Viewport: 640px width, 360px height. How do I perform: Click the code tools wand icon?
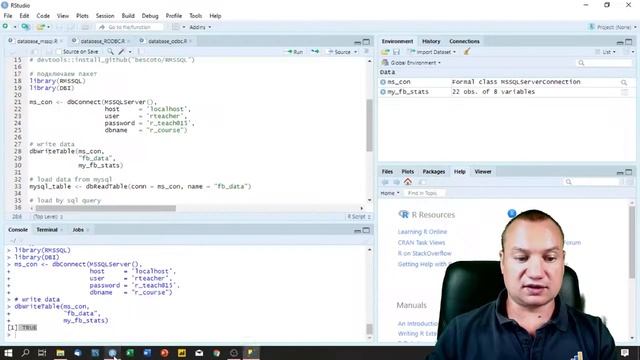(121, 52)
